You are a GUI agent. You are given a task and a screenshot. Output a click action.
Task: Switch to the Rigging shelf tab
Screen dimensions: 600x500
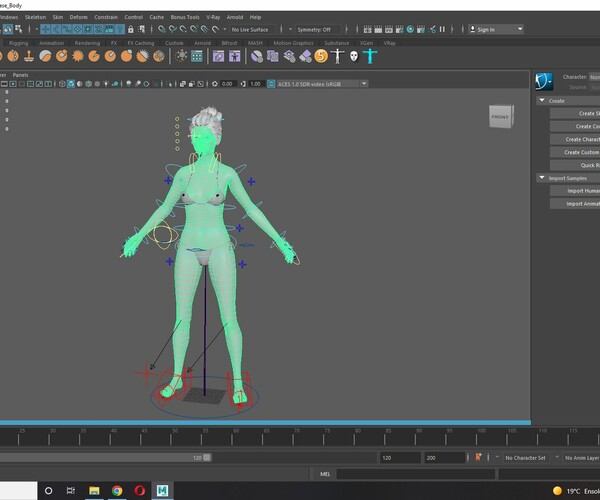[x=18, y=43]
